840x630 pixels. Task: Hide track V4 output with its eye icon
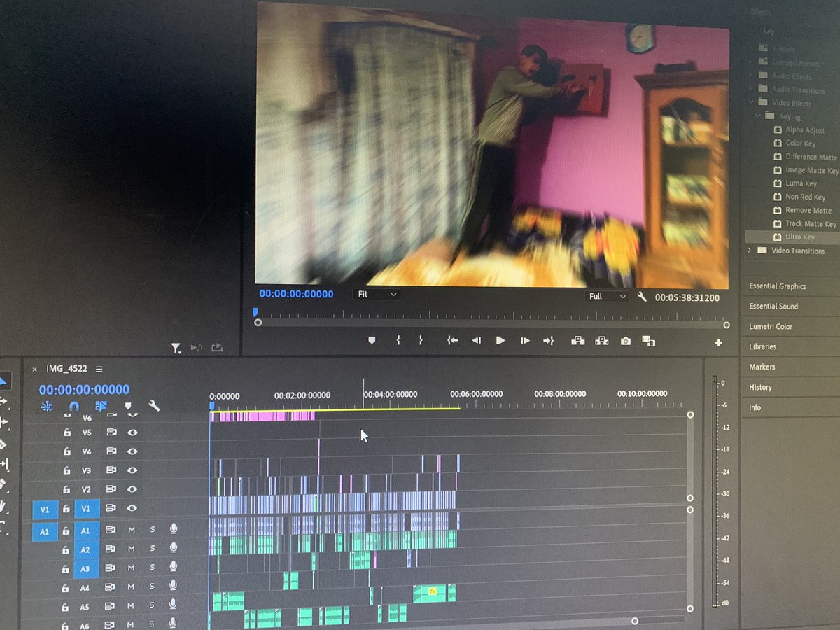(x=133, y=451)
